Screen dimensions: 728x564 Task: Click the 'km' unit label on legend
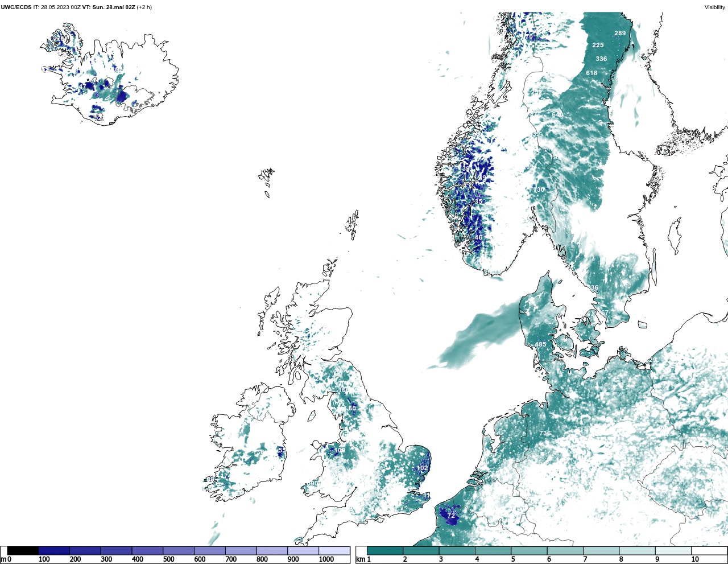click(359, 559)
